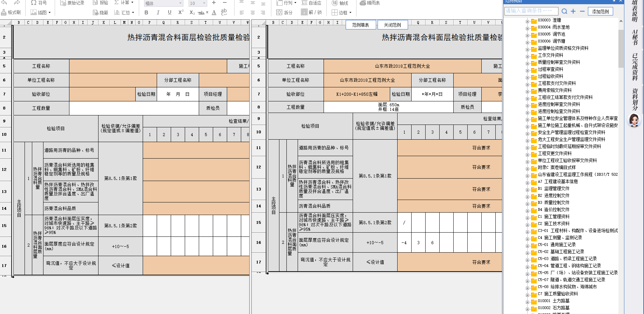The height and width of the screenshot is (314, 644).
Task: Toggle underline text formatting
Action: (169, 13)
